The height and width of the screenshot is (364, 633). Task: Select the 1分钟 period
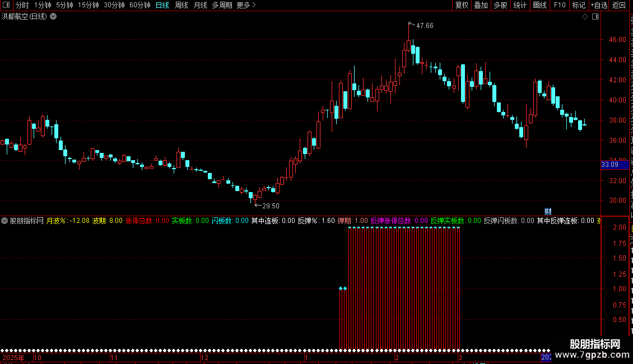click(43, 5)
